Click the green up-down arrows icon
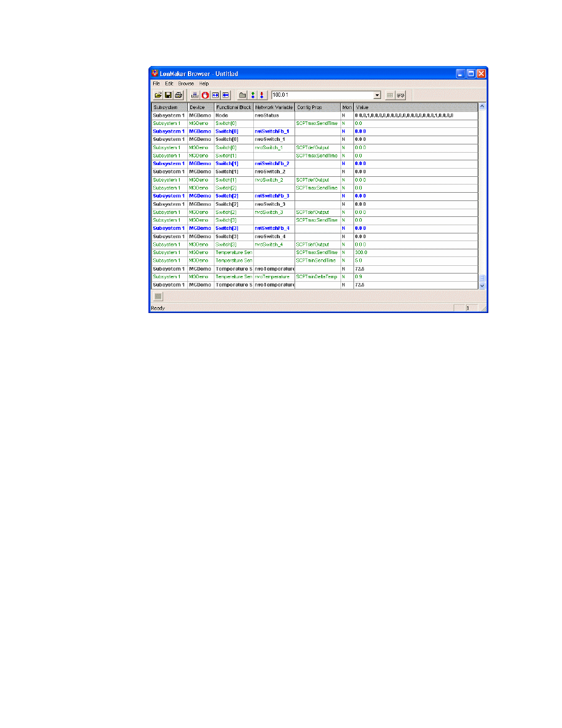 pyautogui.click(x=253, y=95)
